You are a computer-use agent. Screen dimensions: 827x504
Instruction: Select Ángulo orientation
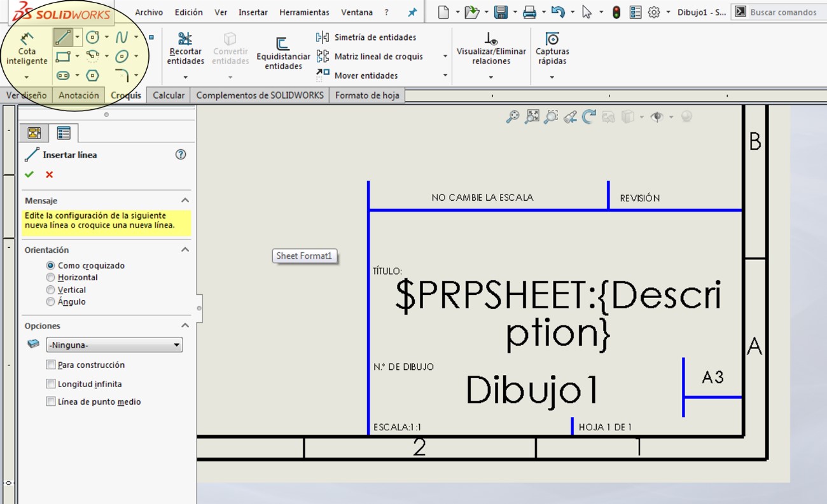point(51,302)
